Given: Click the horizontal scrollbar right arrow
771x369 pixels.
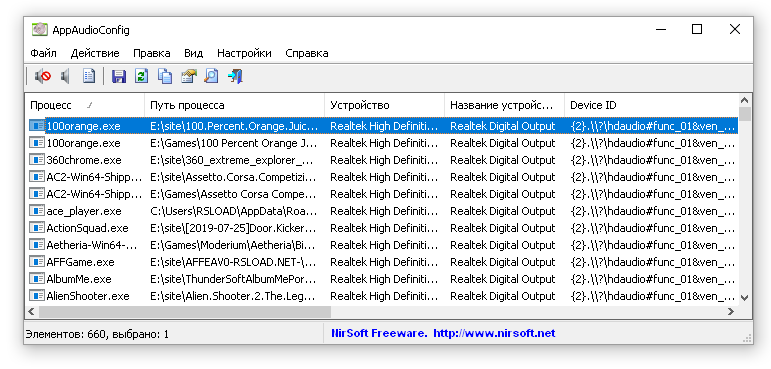Looking at the screenshot, I should [731, 311].
